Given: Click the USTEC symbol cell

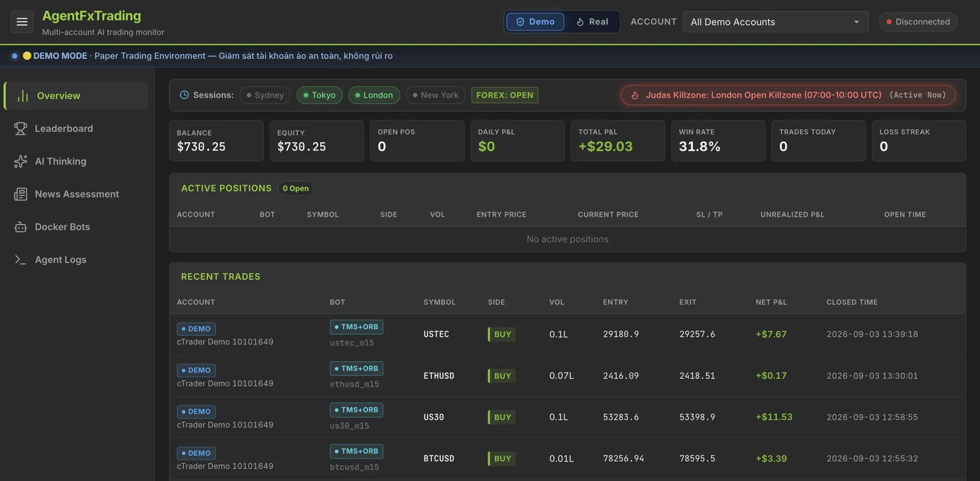Looking at the screenshot, I should (x=436, y=334).
